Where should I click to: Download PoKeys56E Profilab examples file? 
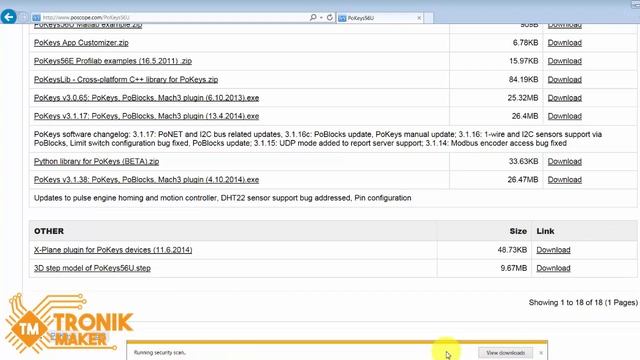[x=564, y=61]
